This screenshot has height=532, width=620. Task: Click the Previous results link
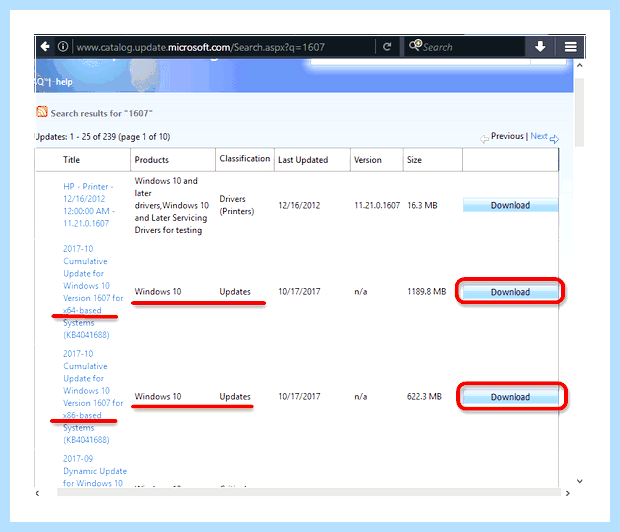click(x=507, y=136)
